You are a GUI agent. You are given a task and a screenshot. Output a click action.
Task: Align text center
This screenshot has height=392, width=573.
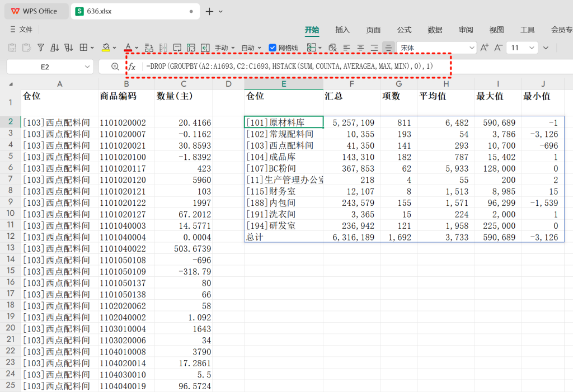(x=360, y=48)
